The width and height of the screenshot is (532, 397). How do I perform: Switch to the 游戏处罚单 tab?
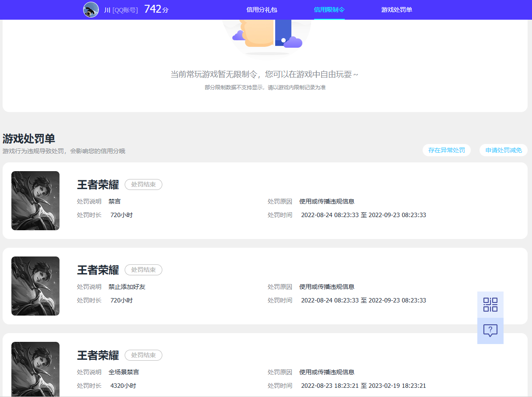coord(397,10)
